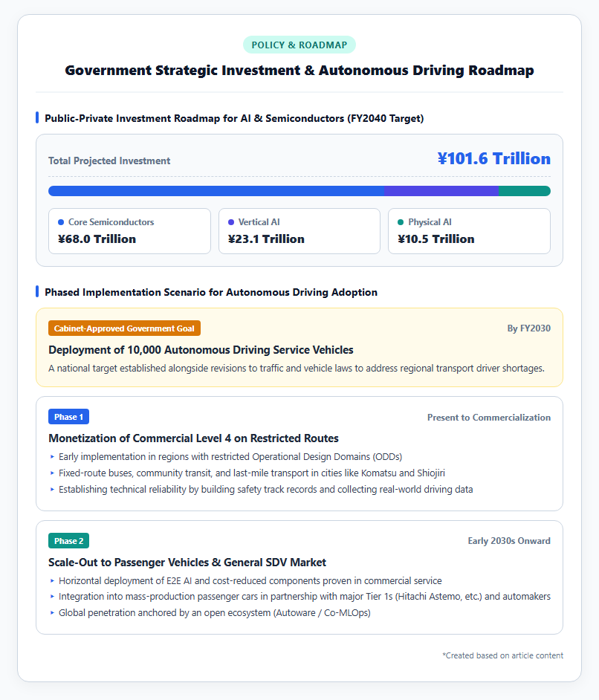The image size is (599, 700).
Task: Click the "¥68.0 Trillion" value
Action: pos(97,239)
